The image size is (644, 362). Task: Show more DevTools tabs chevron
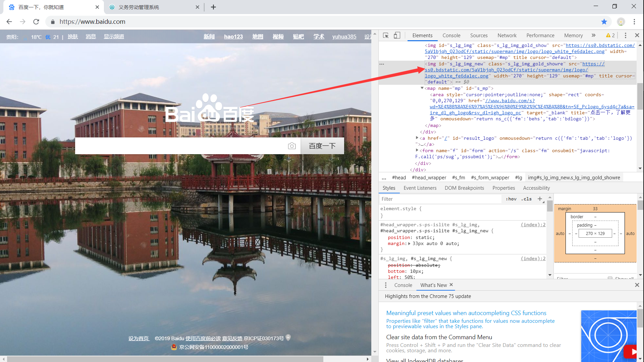(x=593, y=36)
